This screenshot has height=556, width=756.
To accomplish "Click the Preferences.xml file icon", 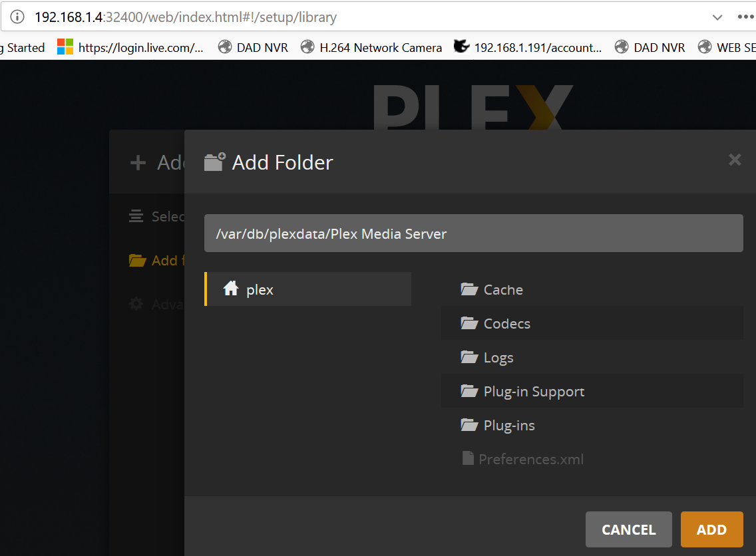I will tap(468, 458).
